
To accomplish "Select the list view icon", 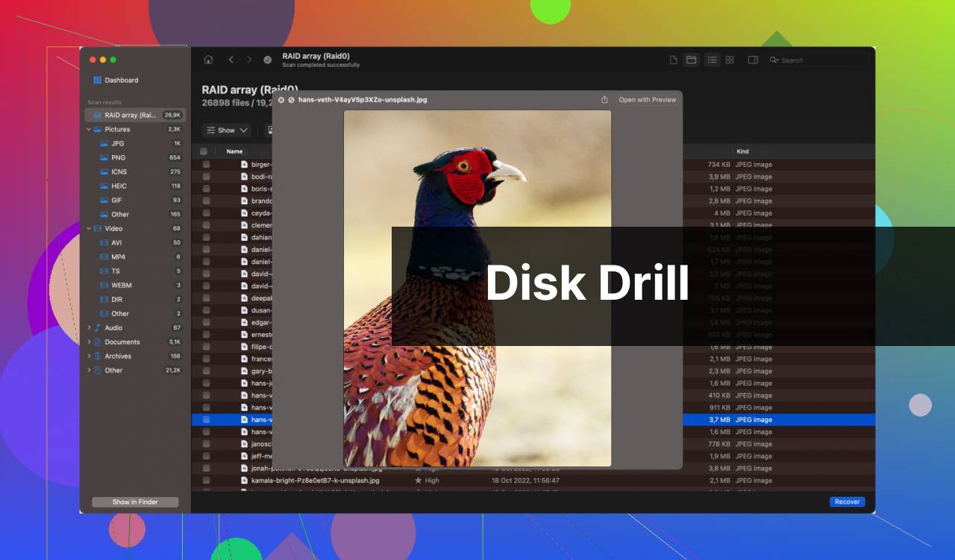I will click(712, 60).
